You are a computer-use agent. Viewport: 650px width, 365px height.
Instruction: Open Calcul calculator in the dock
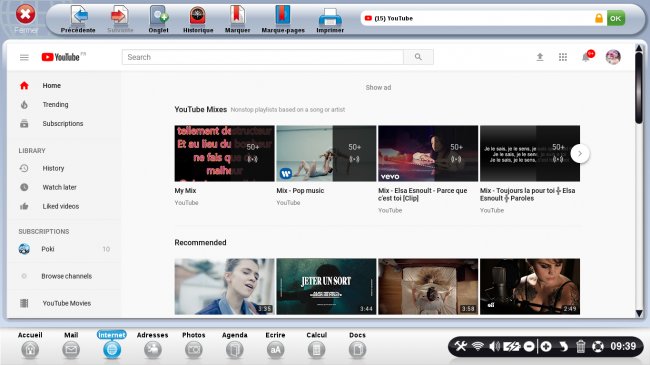(x=316, y=345)
